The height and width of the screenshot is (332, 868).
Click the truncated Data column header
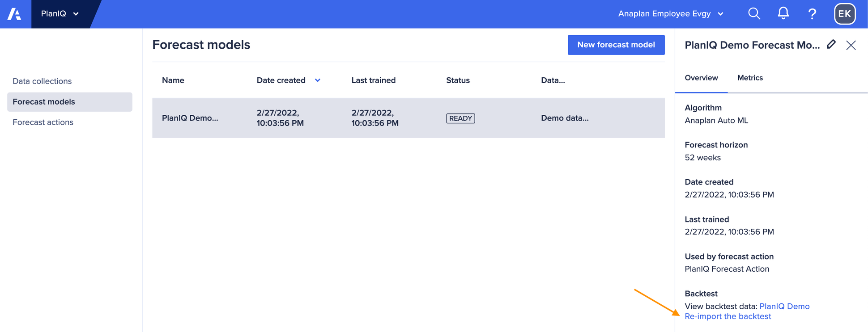click(553, 80)
